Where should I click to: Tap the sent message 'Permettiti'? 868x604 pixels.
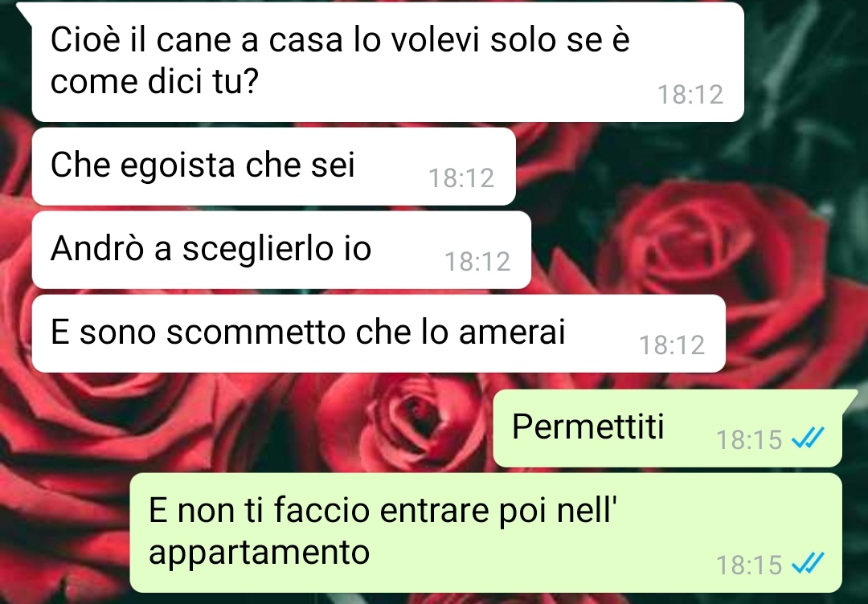(x=668, y=428)
